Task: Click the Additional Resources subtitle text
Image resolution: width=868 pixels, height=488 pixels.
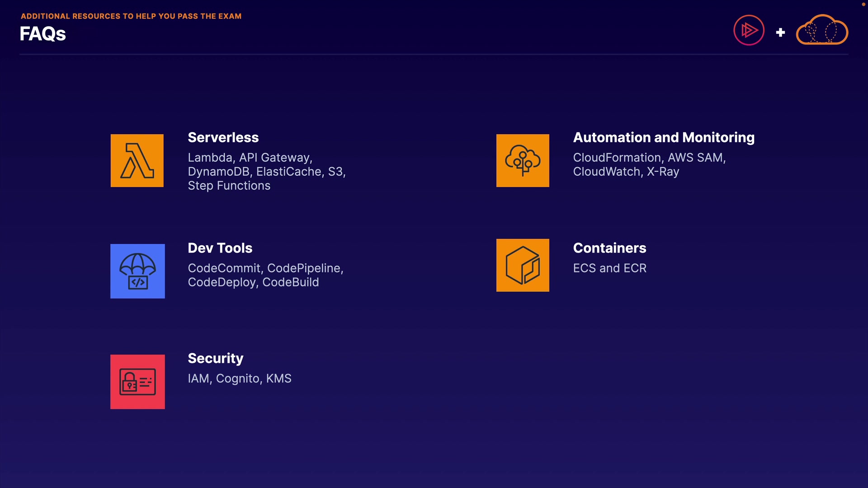Action: coord(131,16)
